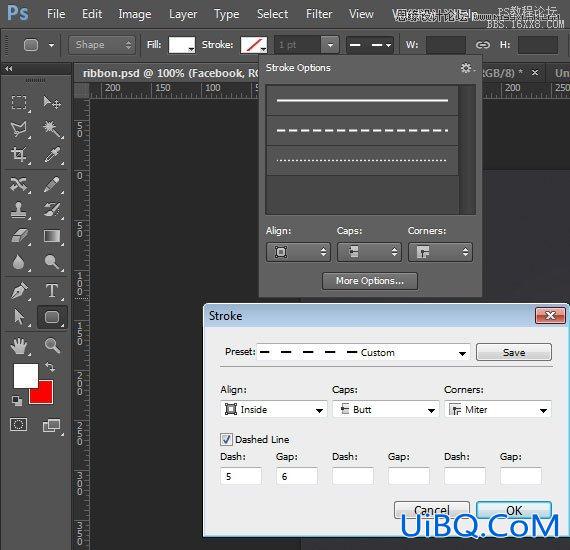This screenshot has width=570, height=550.
Task: Open the white Fill color swatch
Action: pos(182,45)
